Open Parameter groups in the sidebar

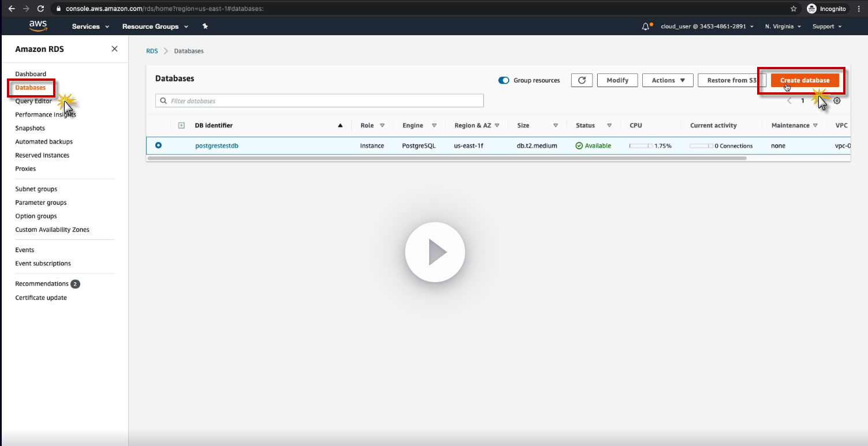point(41,203)
